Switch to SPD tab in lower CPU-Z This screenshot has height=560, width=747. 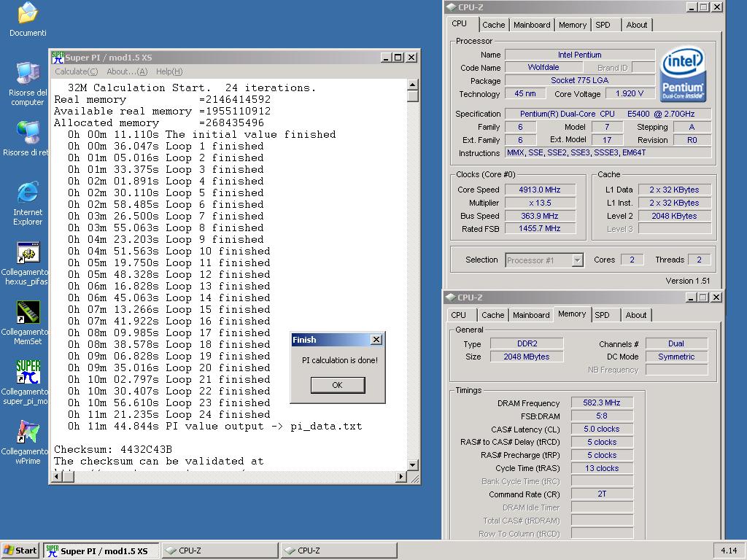(606, 315)
